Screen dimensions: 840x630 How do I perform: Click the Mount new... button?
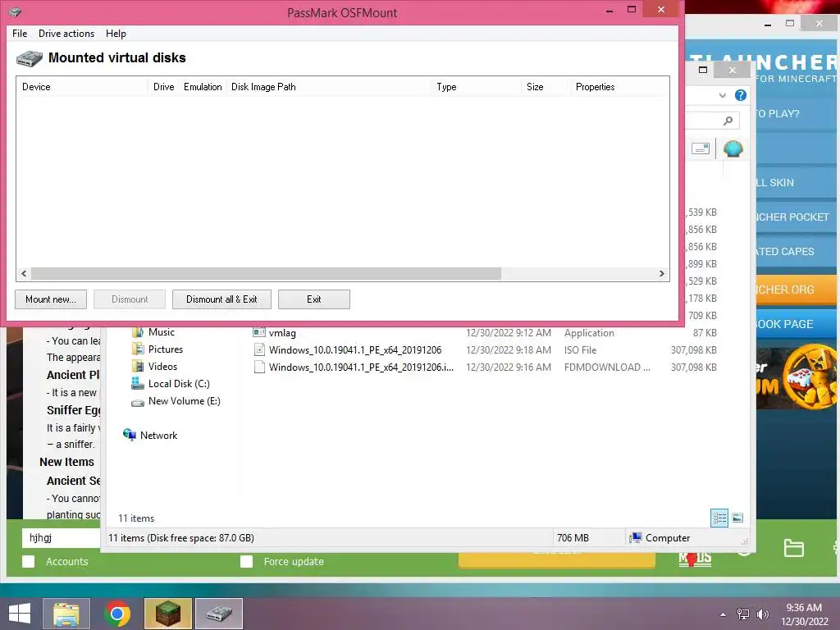(50, 299)
